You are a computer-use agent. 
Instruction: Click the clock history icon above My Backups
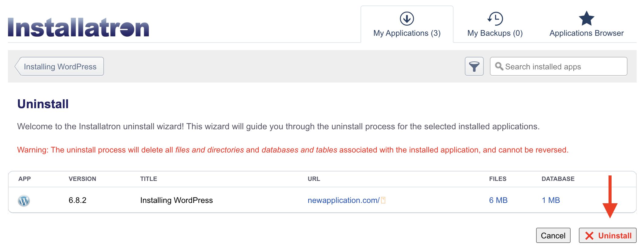[495, 19]
